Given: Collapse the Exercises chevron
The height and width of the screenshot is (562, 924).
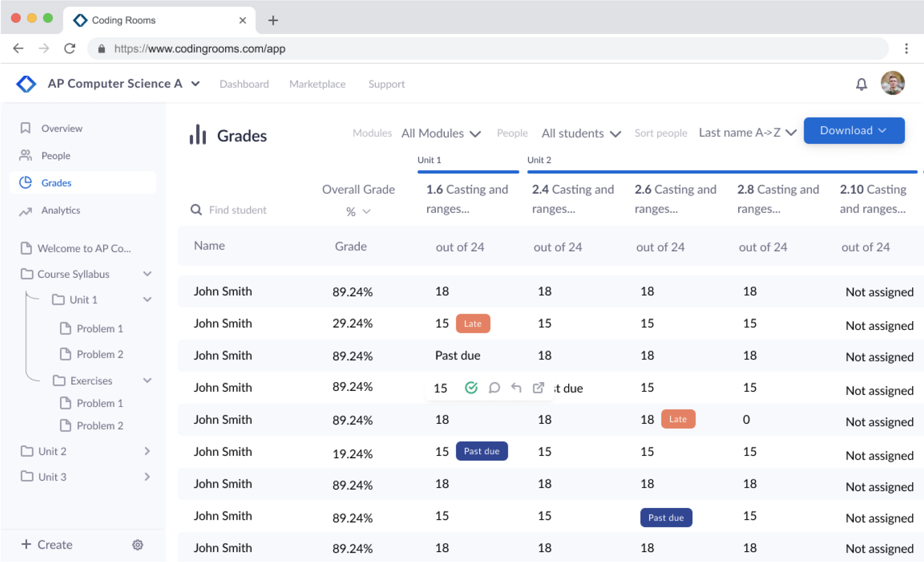Looking at the screenshot, I should 147,381.
